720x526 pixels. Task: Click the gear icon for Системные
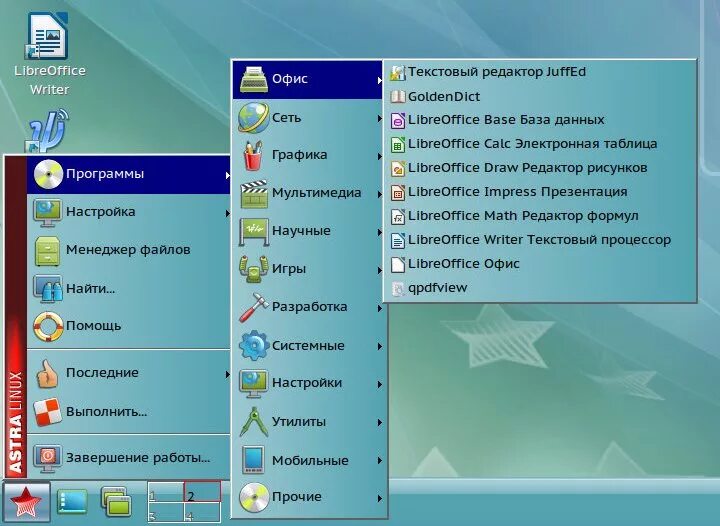[x=253, y=346]
